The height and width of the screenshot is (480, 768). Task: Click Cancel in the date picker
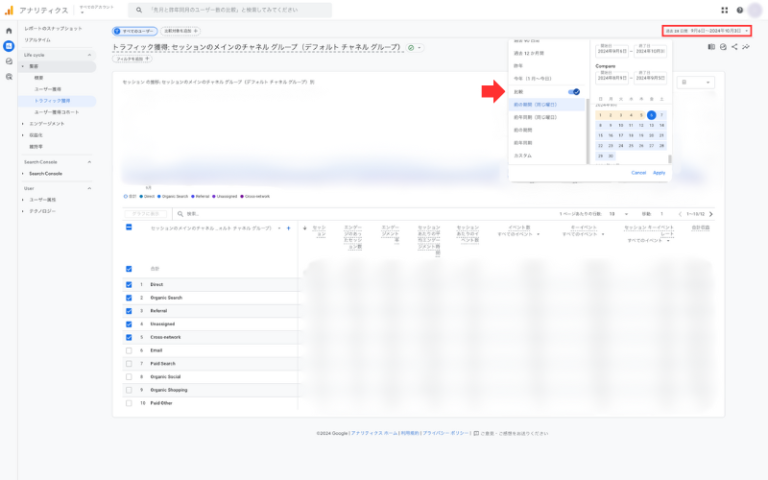(638, 172)
